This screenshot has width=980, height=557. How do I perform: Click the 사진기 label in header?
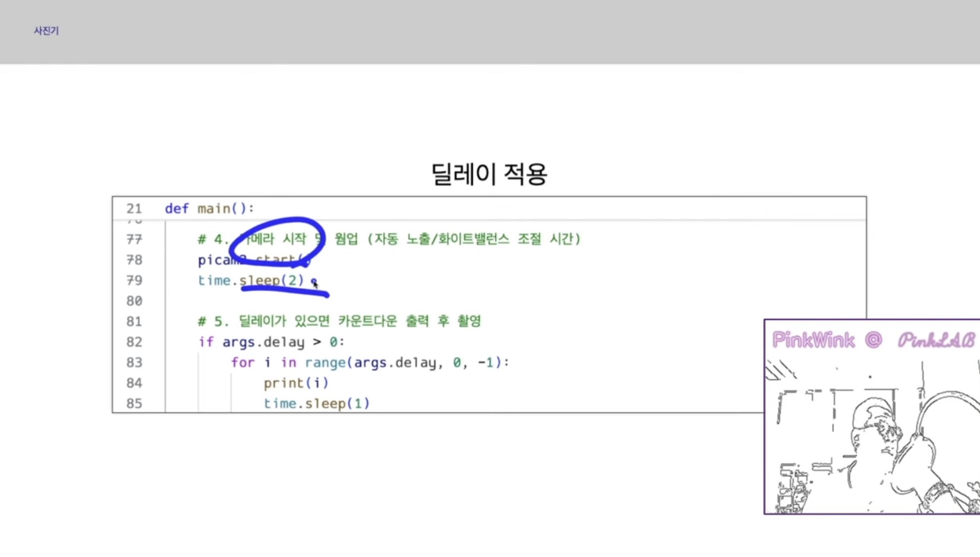tap(46, 31)
